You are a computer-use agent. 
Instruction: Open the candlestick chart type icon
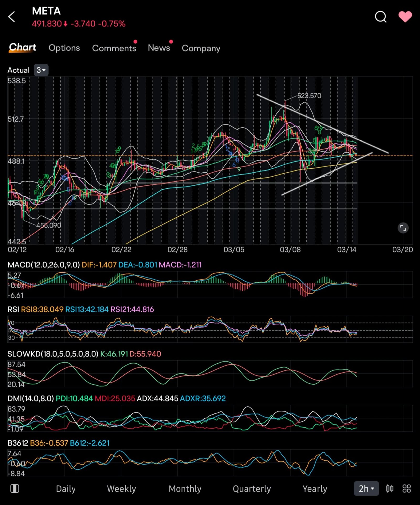tap(390, 488)
